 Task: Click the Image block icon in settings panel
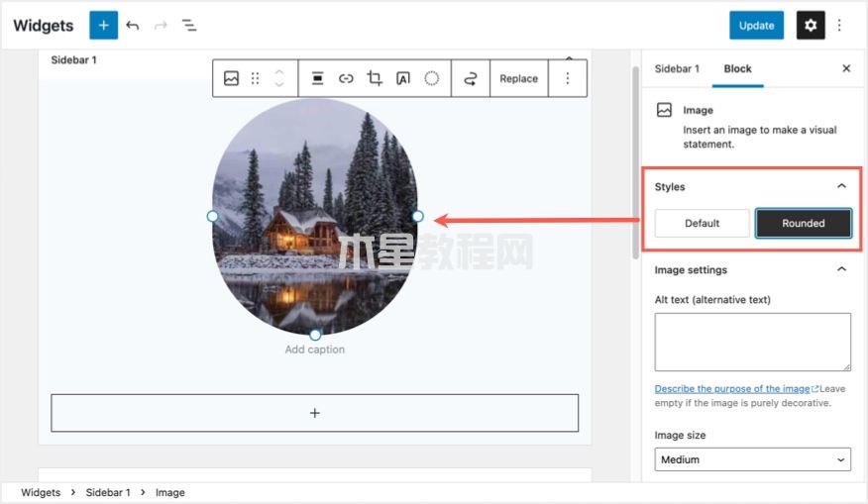click(x=664, y=110)
